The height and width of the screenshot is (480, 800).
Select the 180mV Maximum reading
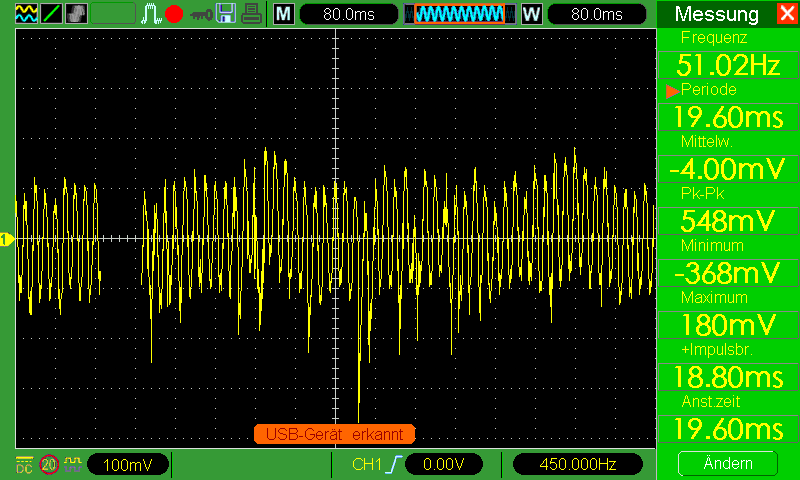click(x=728, y=324)
